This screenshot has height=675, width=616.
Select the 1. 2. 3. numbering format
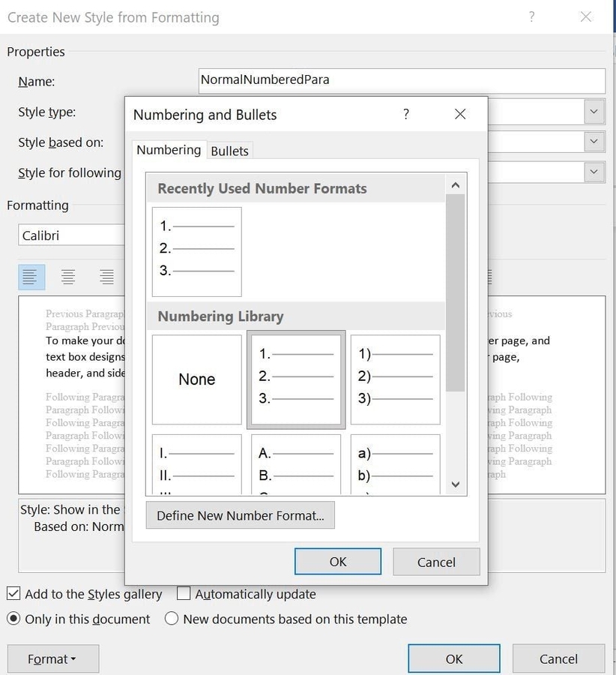295,379
